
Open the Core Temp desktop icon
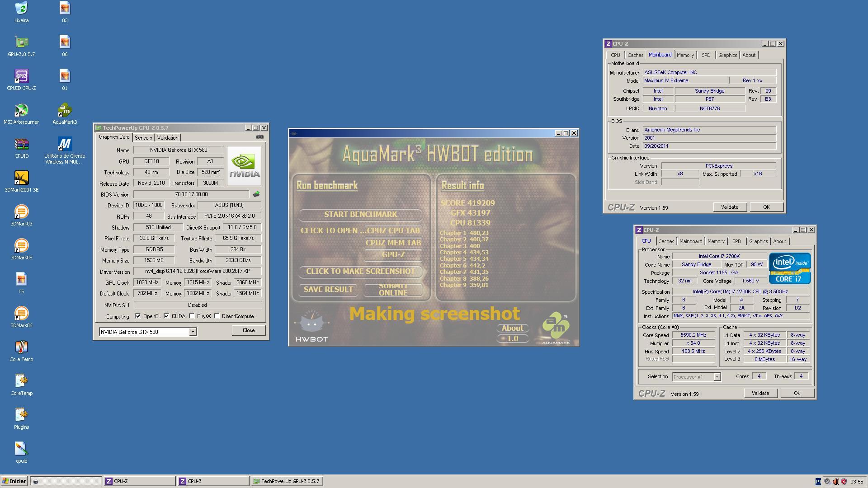click(21, 351)
